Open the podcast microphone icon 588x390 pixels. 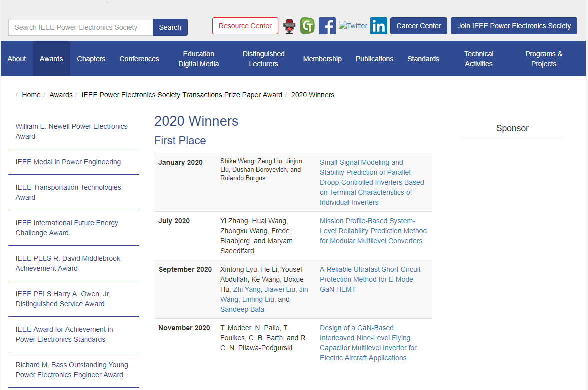[289, 26]
